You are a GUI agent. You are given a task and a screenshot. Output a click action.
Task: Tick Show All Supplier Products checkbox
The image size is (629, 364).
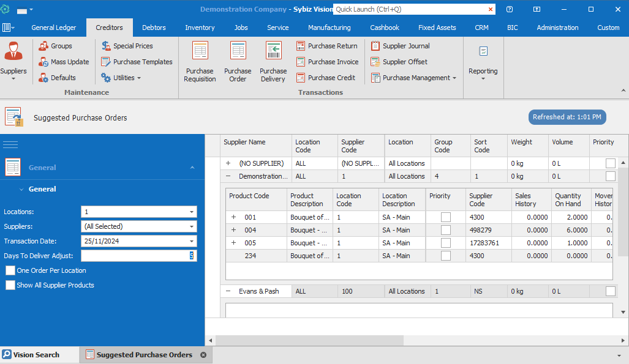click(10, 285)
